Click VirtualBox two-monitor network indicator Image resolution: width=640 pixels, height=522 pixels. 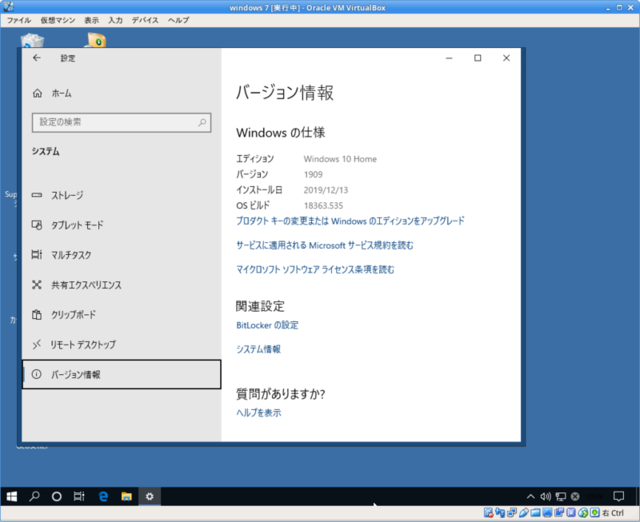click(x=512, y=513)
